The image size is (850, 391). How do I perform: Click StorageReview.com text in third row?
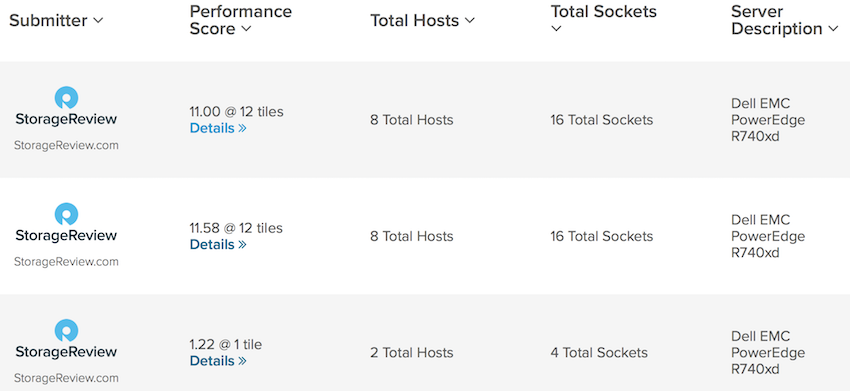pyautogui.click(x=66, y=378)
